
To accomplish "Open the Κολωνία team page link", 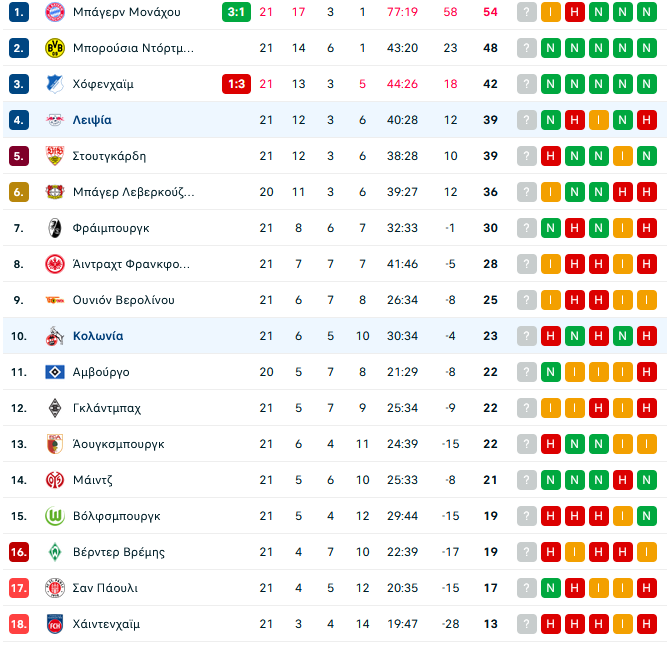I will coord(98,336).
